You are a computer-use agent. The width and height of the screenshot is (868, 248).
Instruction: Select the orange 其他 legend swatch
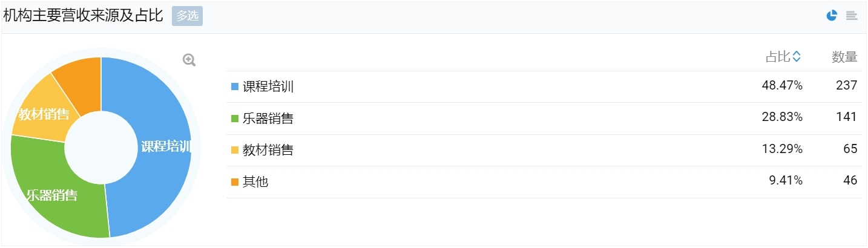pos(235,181)
